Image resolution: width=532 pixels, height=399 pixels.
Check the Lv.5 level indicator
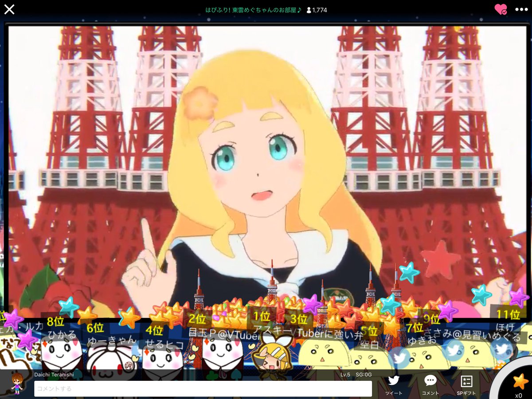tap(345, 375)
